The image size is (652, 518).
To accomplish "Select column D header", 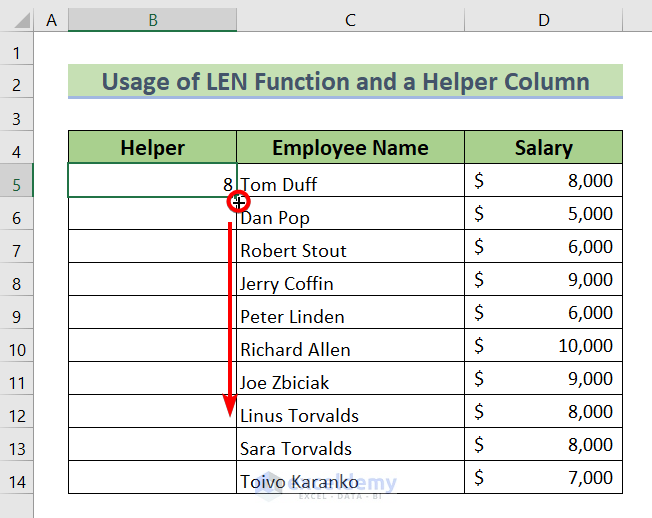I will coord(543,19).
